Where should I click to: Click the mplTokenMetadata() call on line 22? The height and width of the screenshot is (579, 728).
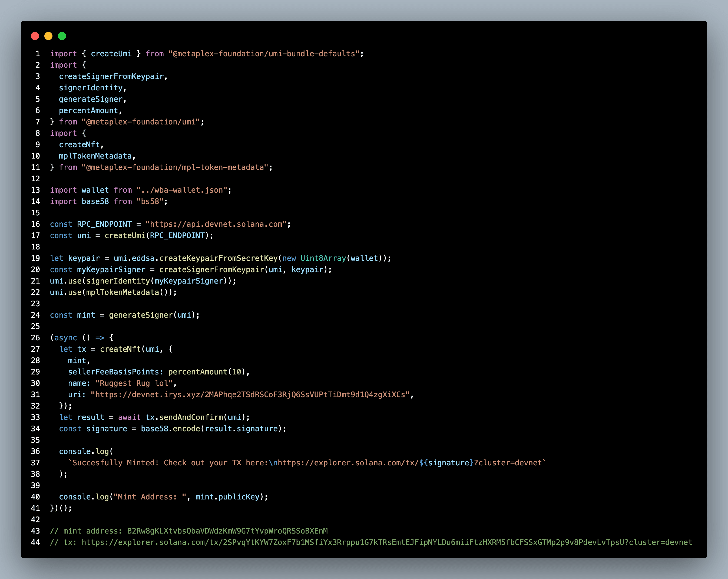pyautogui.click(x=127, y=292)
